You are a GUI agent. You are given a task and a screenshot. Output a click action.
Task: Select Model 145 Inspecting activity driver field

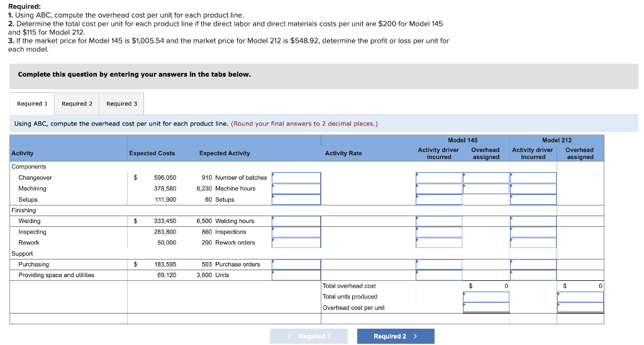[x=438, y=232]
